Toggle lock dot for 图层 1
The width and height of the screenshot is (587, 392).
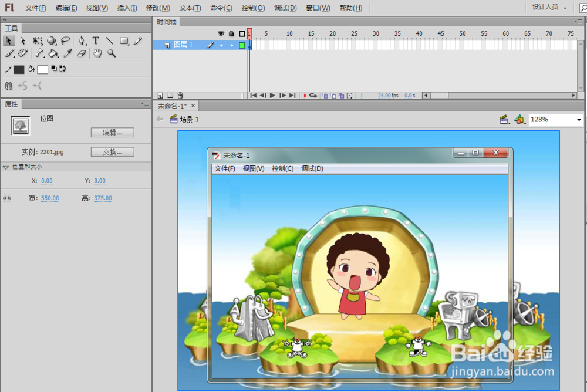point(232,45)
